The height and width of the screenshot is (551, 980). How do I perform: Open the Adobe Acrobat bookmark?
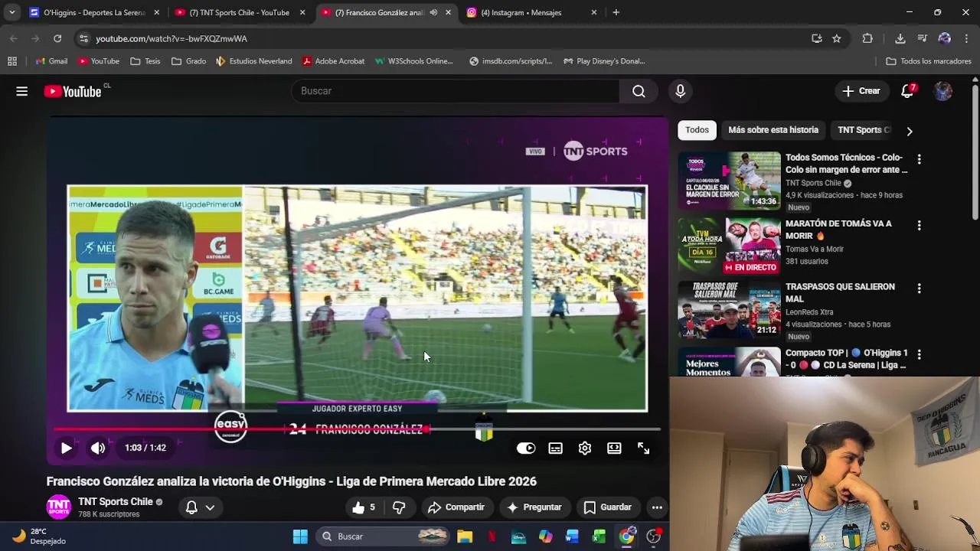[x=333, y=61]
